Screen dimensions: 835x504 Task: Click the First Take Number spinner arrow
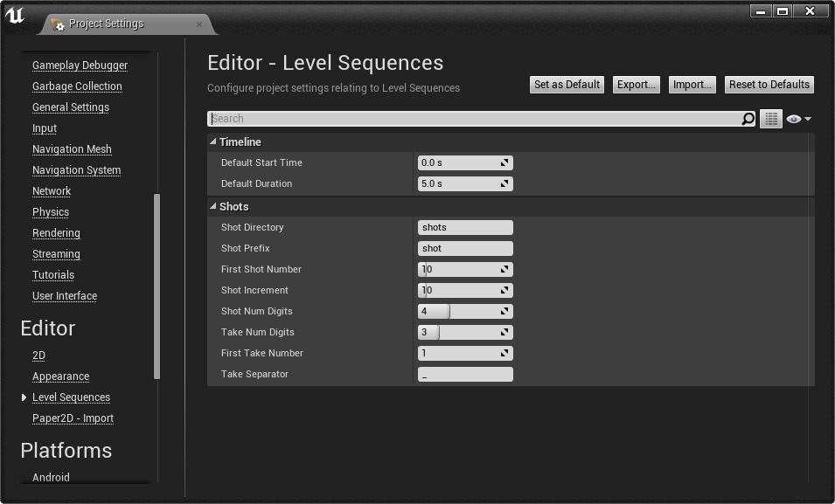504,354
